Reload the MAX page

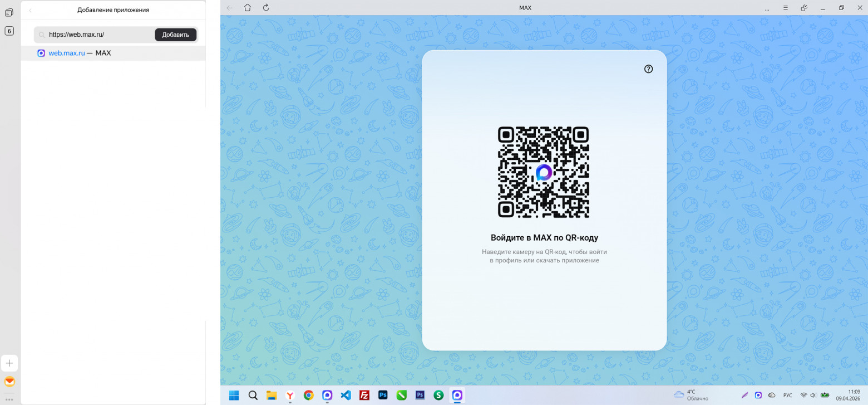tap(266, 8)
